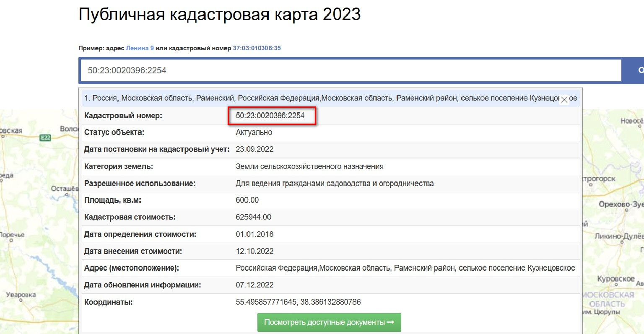644x334 pixels.
Task: Focus the cadastral number search field
Action: [x=351, y=70]
